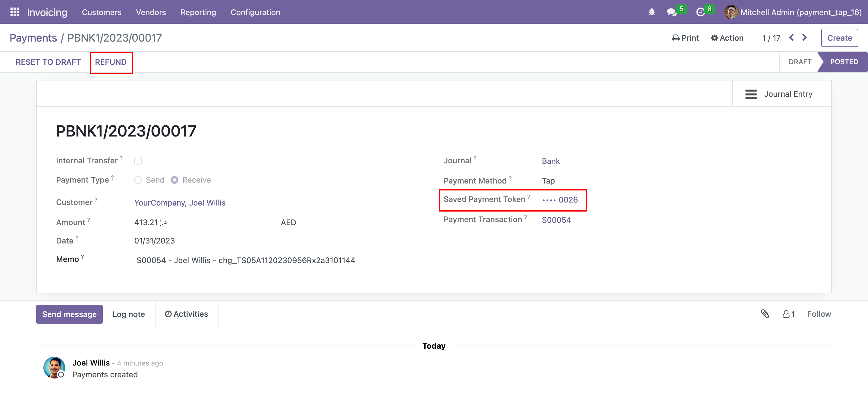This screenshot has width=868, height=402.
Task: Click POSTED status stage
Action: point(844,62)
